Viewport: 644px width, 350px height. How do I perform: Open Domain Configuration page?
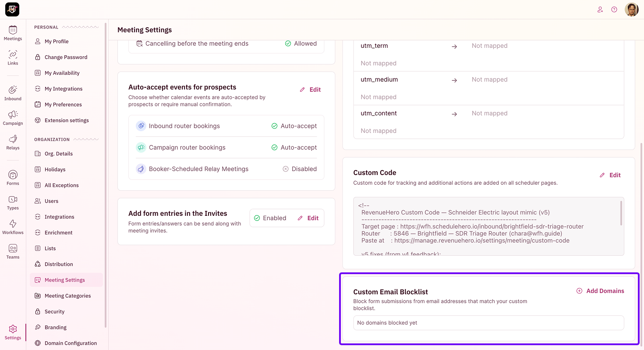point(66,343)
